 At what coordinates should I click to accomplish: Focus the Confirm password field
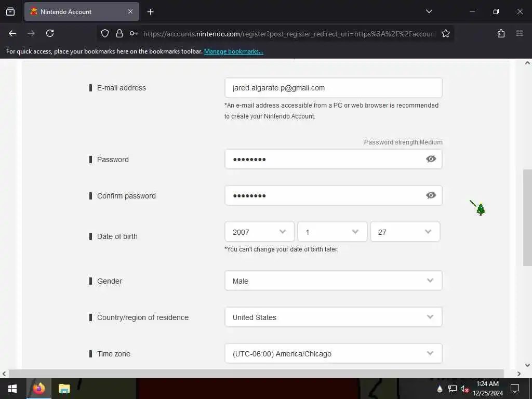333,195
